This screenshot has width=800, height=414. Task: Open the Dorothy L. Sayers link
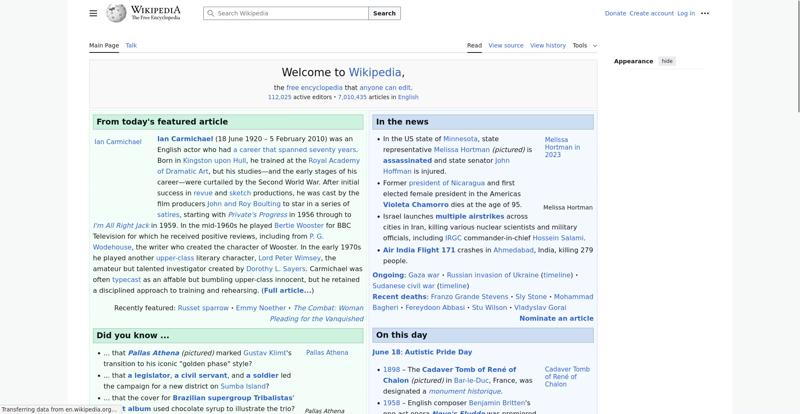276,269
